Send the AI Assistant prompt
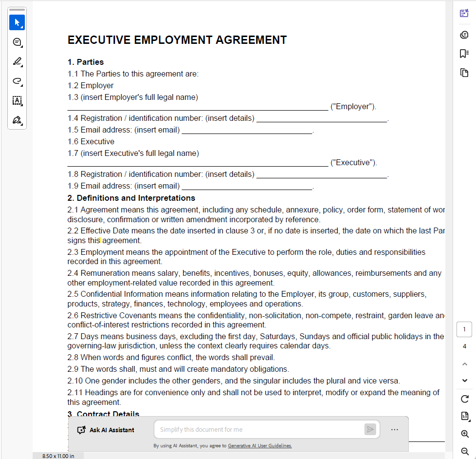Image resolution: width=476 pixels, height=459 pixels. point(370,429)
